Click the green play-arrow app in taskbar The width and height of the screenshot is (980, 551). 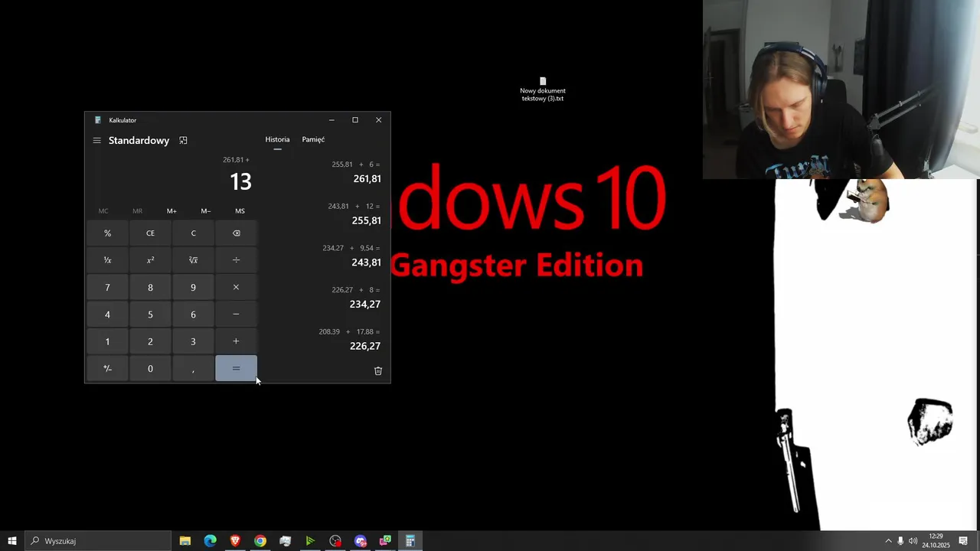click(x=310, y=541)
